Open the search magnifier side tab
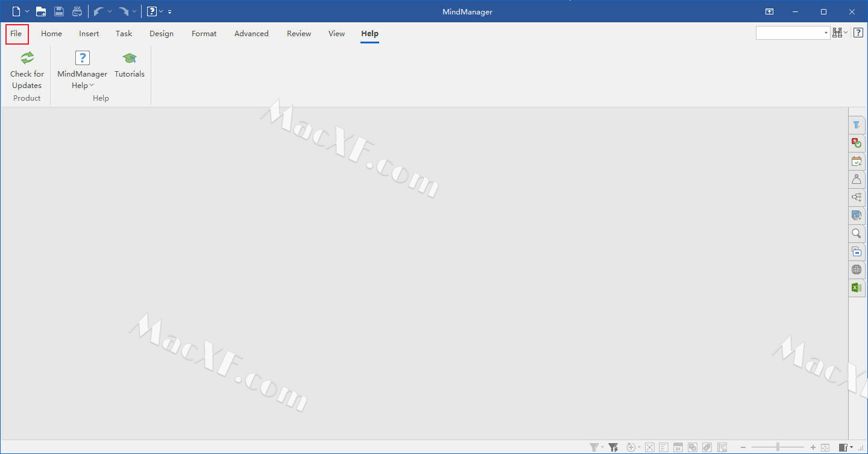 [857, 233]
